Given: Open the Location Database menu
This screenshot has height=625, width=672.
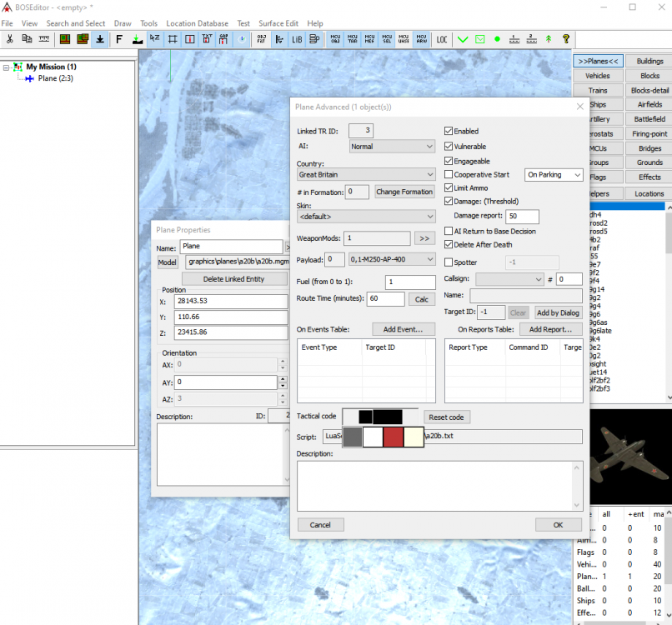Looking at the screenshot, I should point(197,23).
